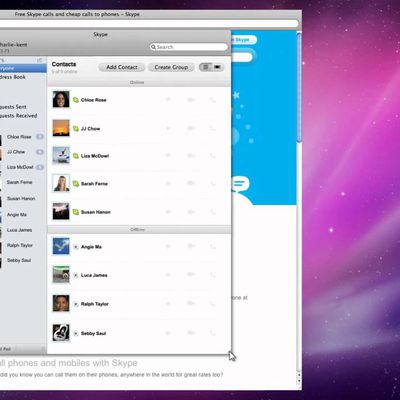Click Chloe Rose's green online status icon
The image size is (400, 400).
pyautogui.click(x=76, y=100)
